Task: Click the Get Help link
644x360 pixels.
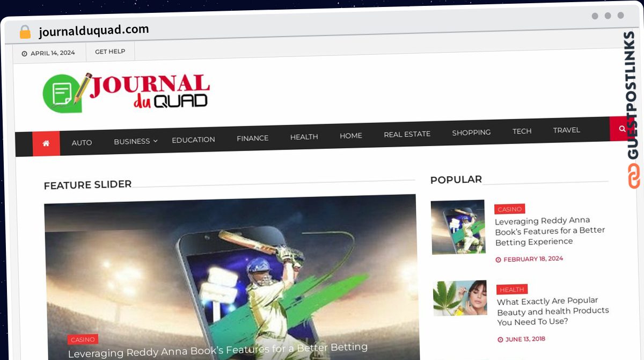Action: [x=110, y=52]
